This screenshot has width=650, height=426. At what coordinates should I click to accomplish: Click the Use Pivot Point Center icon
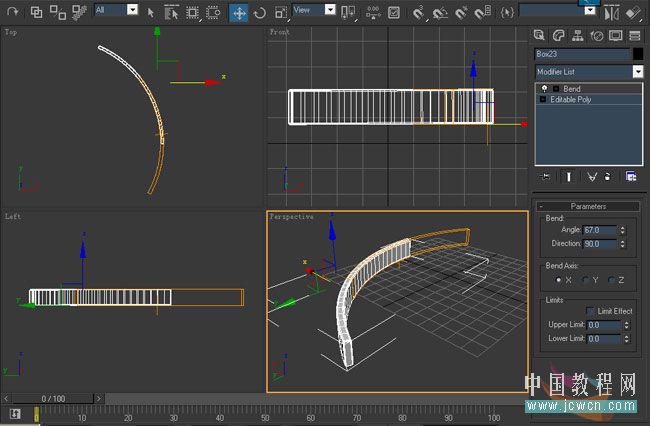pos(347,12)
